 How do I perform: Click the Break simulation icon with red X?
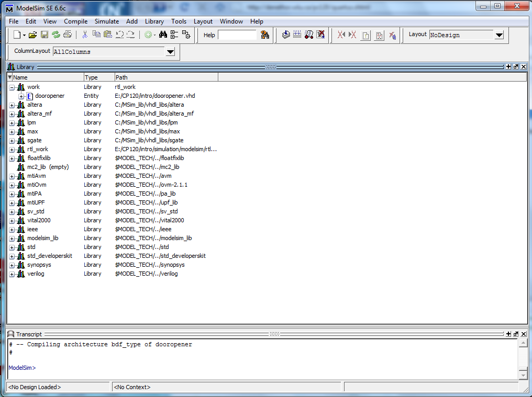tap(320, 35)
